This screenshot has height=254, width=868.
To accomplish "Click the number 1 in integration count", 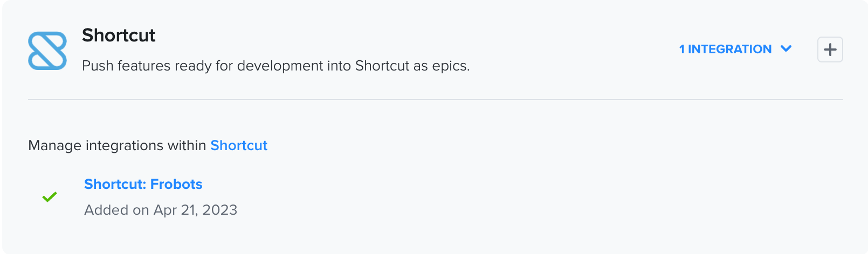I will (682, 49).
